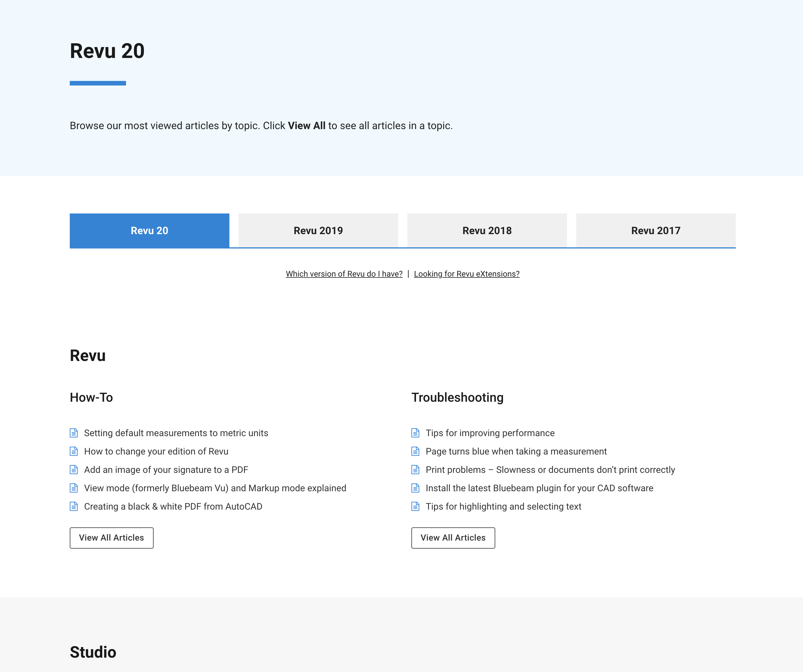Click document icon beside 'How to change your edition'
The height and width of the screenshot is (672, 803).
click(x=74, y=451)
